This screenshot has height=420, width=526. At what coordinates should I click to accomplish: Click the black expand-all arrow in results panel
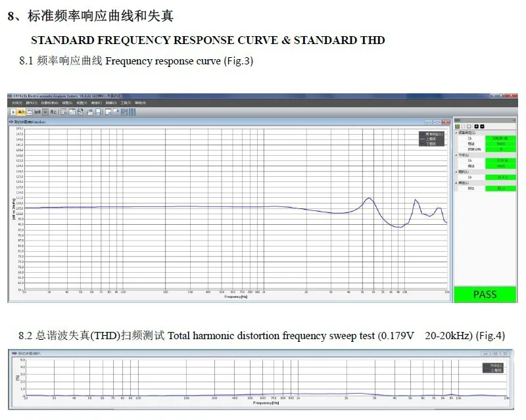tap(476, 126)
